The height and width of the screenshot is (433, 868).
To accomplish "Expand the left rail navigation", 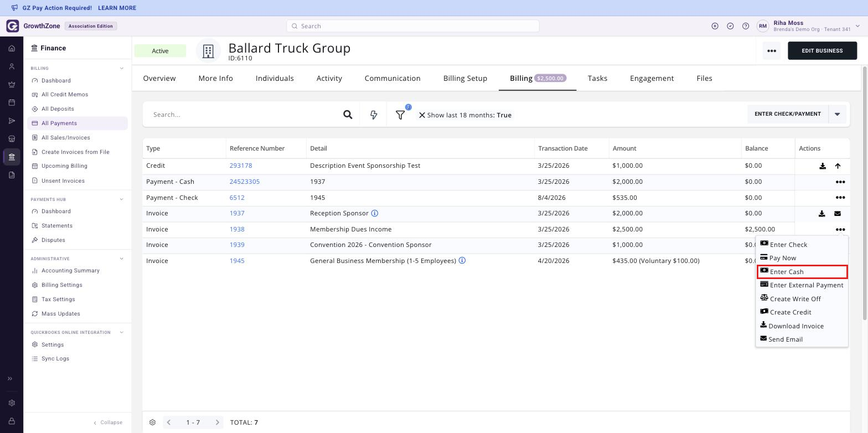I will pos(10,379).
